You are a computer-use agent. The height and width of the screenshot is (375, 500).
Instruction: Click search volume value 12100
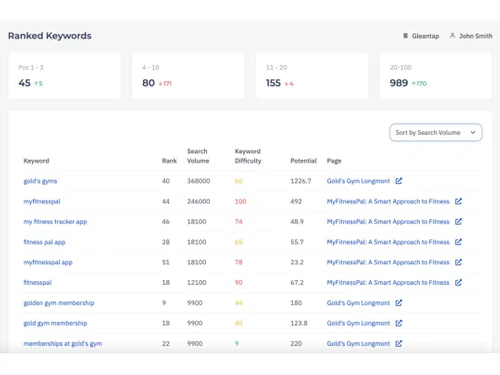point(197,283)
